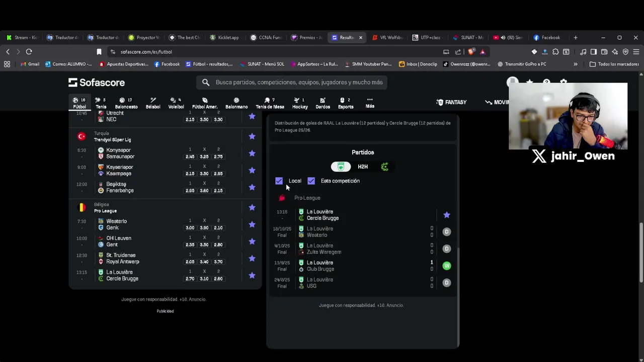Open the FANTASY link

[452, 102]
